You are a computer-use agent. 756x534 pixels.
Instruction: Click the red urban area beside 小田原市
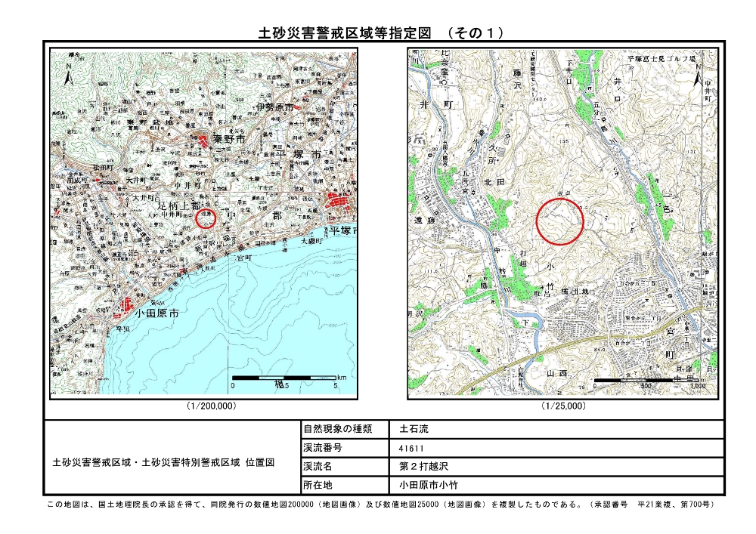[124, 306]
